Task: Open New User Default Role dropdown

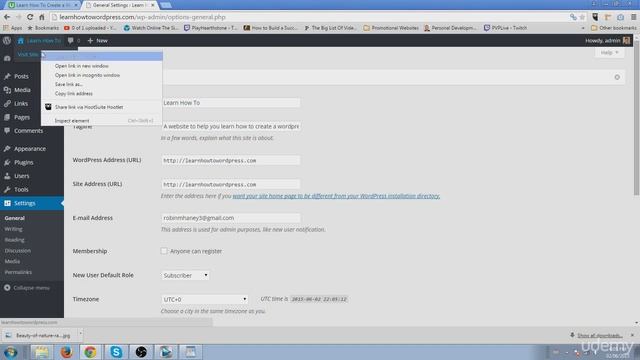Action: coord(186,276)
